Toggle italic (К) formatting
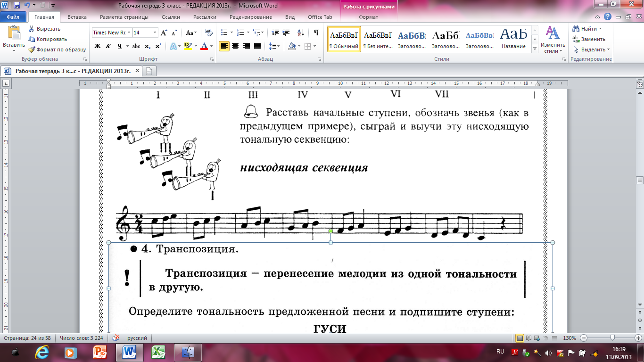 [108, 46]
